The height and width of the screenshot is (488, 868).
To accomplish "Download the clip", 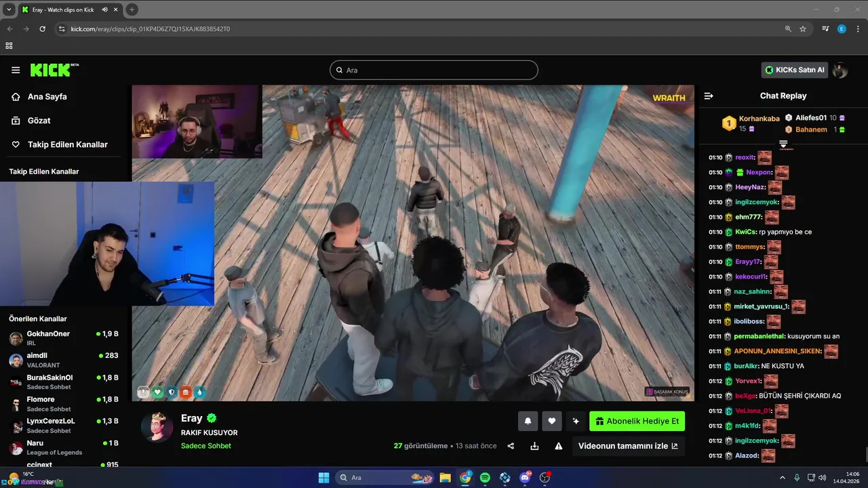I will click(534, 446).
